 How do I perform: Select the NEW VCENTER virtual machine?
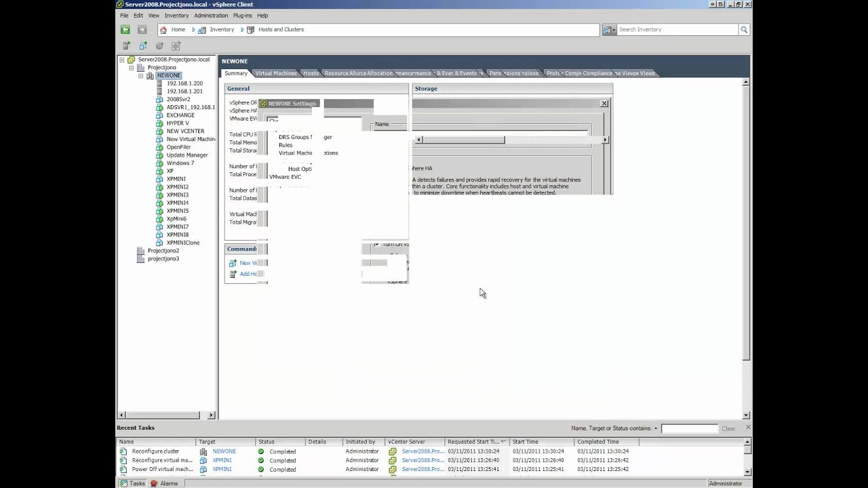point(185,131)
